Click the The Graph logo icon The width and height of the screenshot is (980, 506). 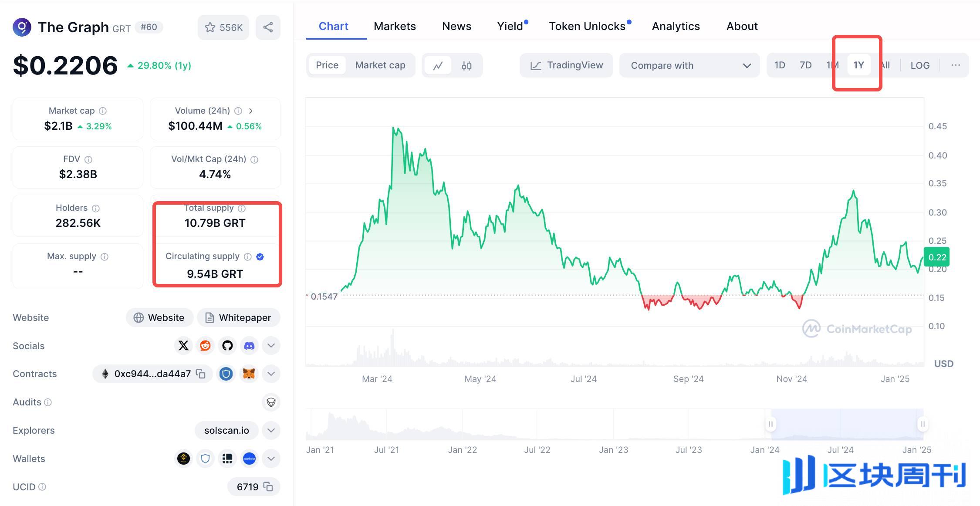point(22,27)
